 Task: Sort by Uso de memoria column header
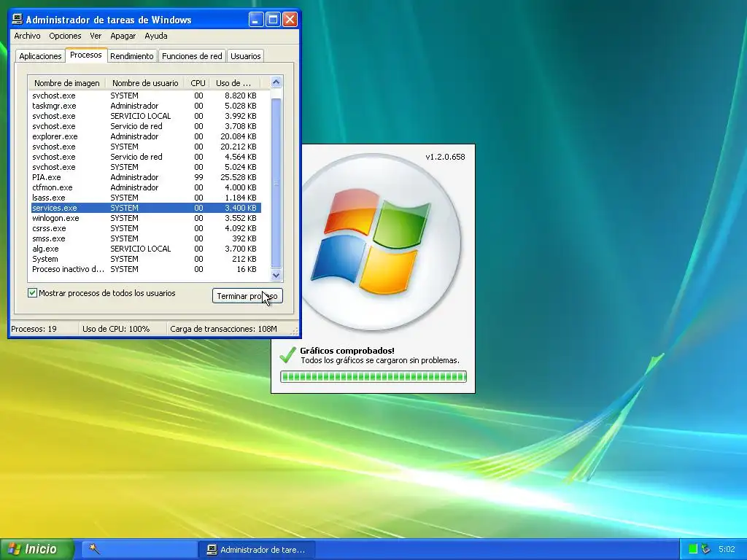click(236, 83)
